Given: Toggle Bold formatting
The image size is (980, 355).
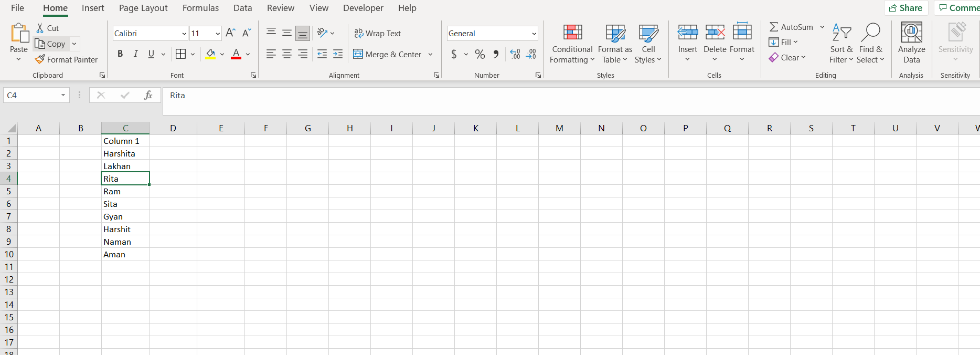Looking at the screenshot, I should 120,54.
